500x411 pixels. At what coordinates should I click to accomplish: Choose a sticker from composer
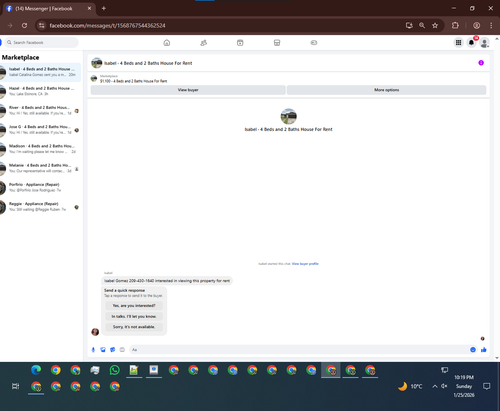tap(113, 350)
